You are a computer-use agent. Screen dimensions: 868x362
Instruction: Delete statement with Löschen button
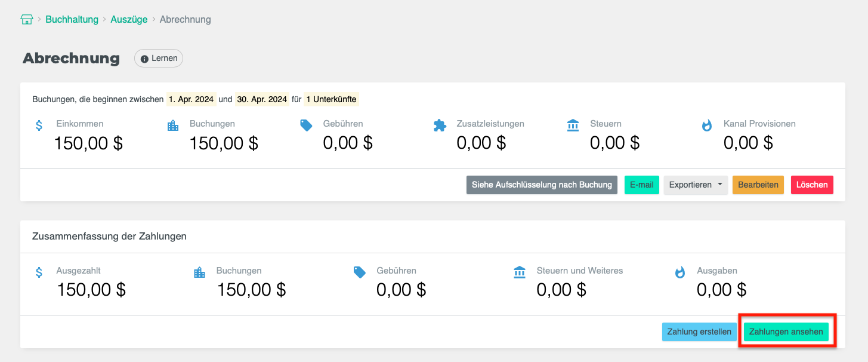tap(811, 185)
